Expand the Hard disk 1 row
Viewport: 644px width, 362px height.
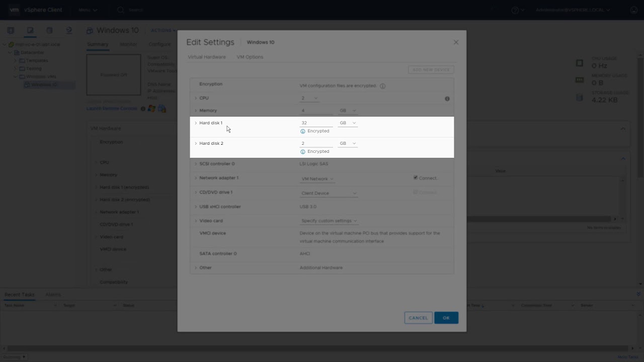pyautogui.click(x=196, y=123)
